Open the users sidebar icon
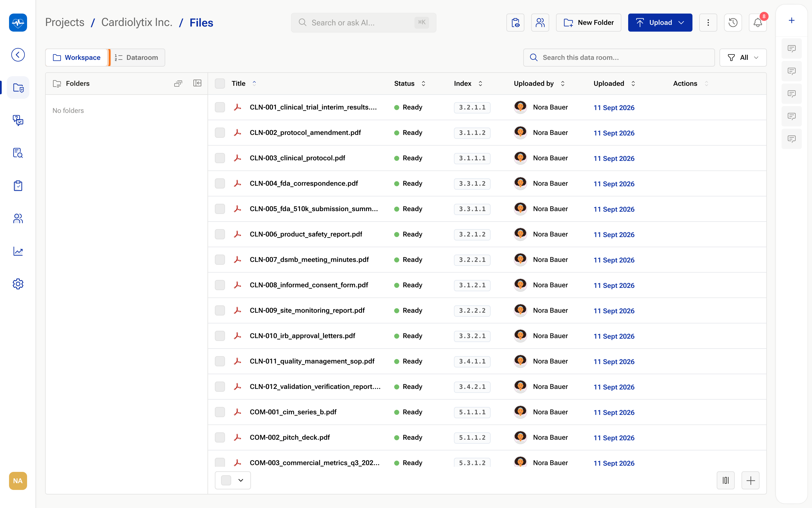This screenshot has width=812, height=508. tap(18, 218)
